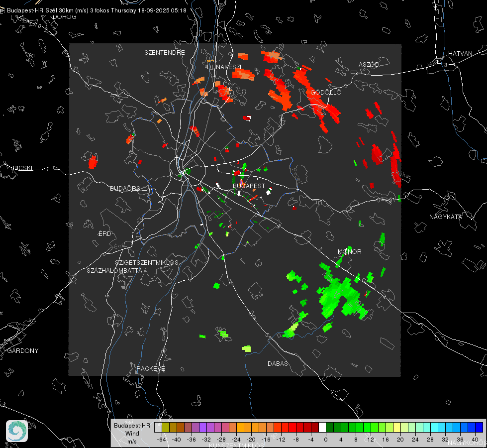Click the SZENTENDRE city label
Image resolution: width=487 pixels, height=448 pixels.
(165, 53)
